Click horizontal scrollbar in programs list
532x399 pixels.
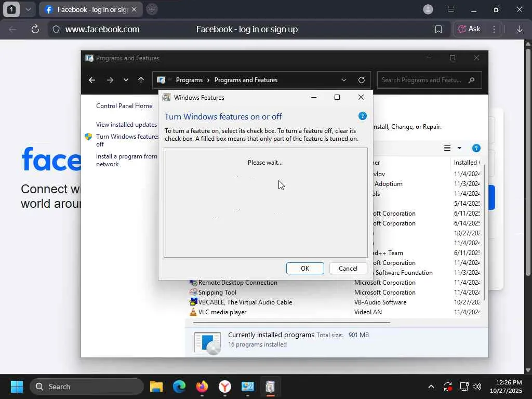click(x=291, y=323)
